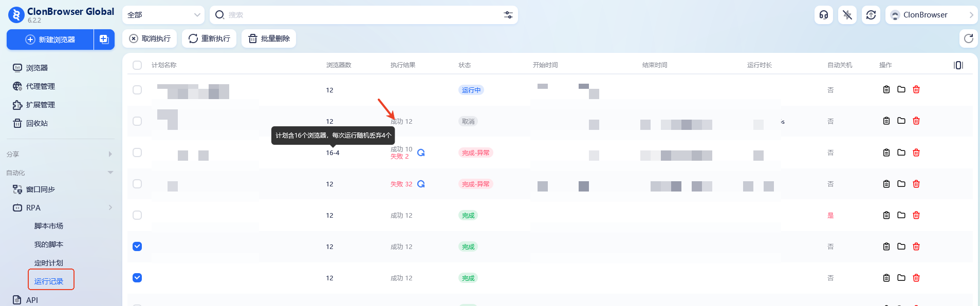Click the muted notification bell icon
This screenshot has height=306, width=980.
click(847, 15)
